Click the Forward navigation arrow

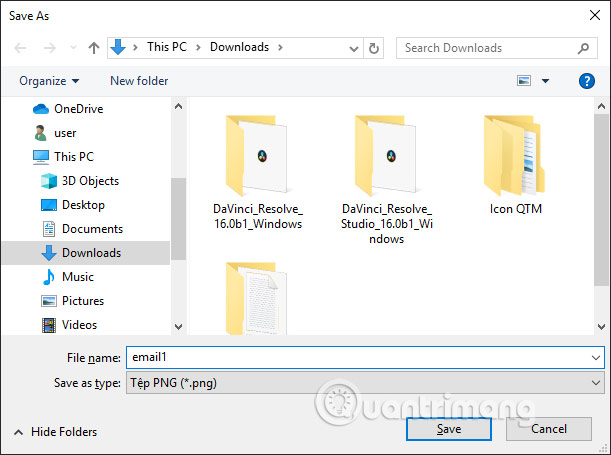tap(49, 48)
